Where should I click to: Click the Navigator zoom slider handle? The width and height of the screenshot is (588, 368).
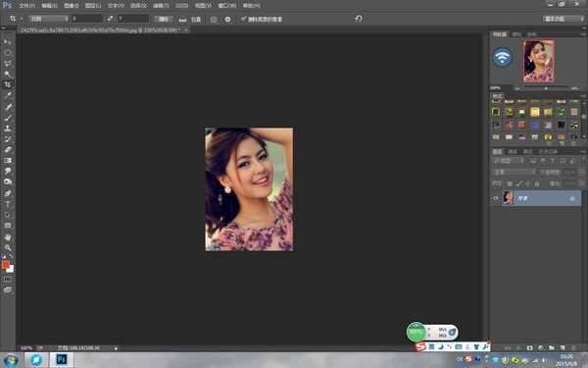(546, 88)
